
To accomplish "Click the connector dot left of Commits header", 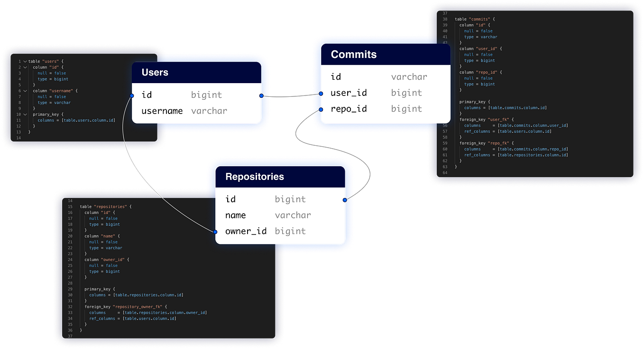I will (x=321, y=94).
